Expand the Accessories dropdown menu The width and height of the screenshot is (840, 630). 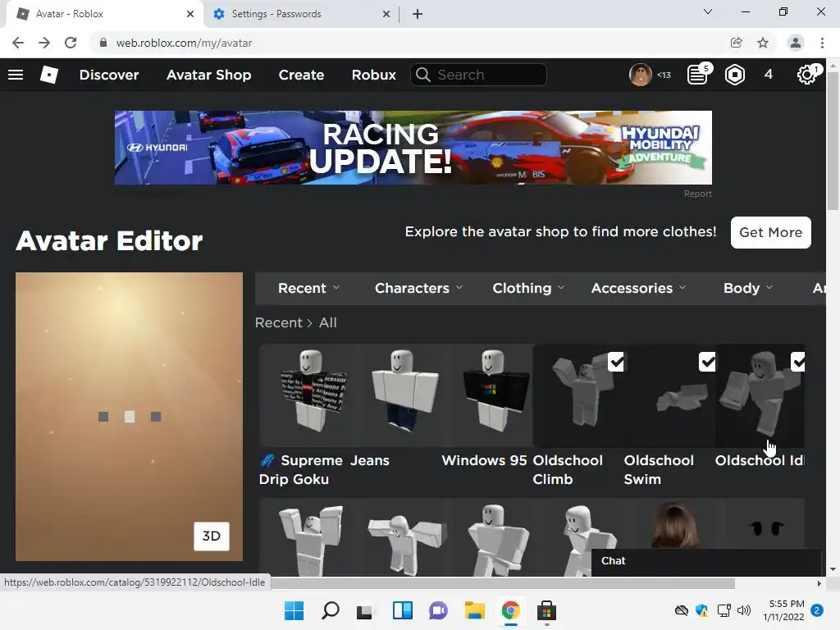tap(638, 288)
